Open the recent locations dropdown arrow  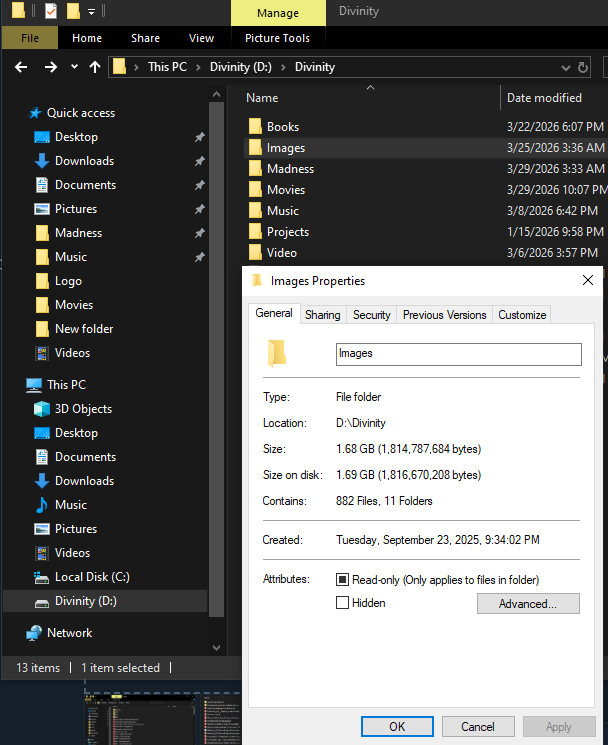click(74, 67)
